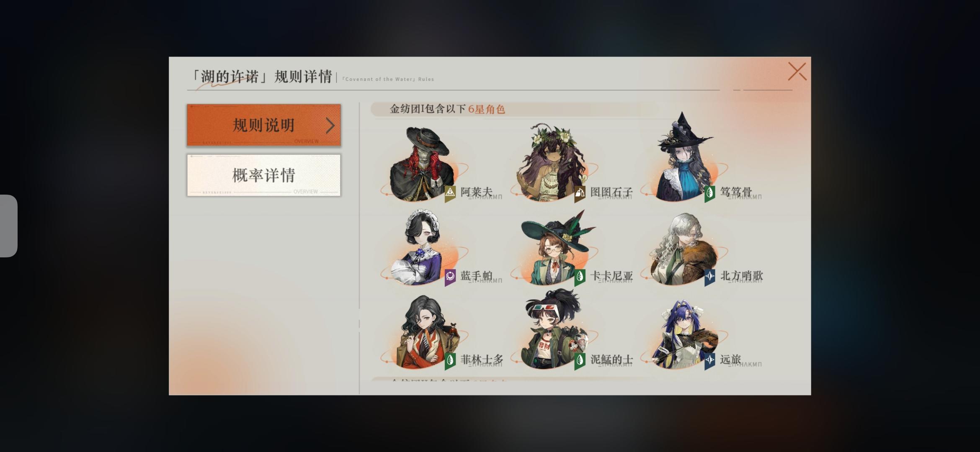
Task: Click the purple spirit icon beside 蓝手帕
Action: [x=450, y=277]
